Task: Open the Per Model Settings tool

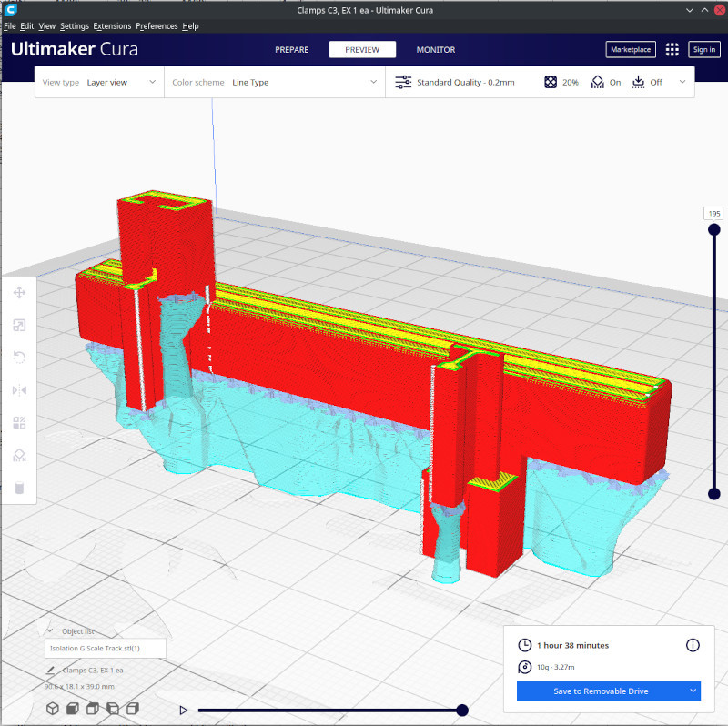Action: coord(19,422)
